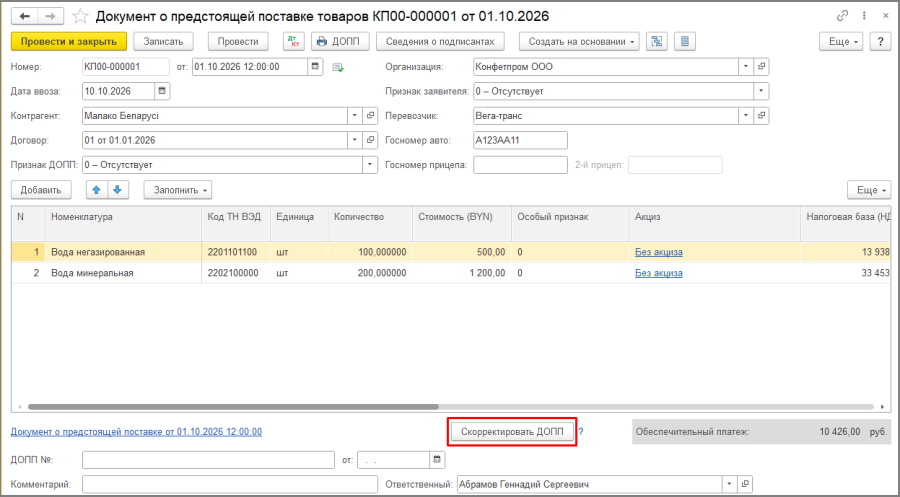The image size is (900, 497).
Task: Click the green posted-status icon near date
Action: [x=338, y=68]
